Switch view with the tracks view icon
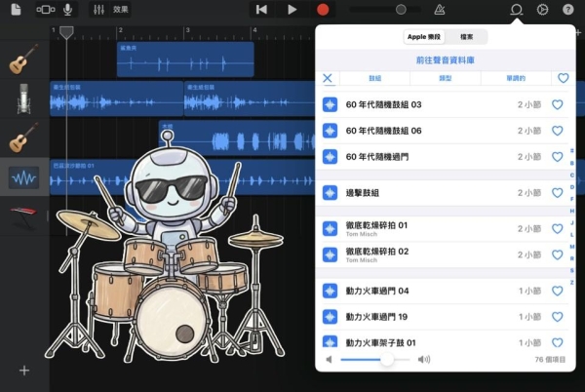Screen dimensions: 585x392 [46, 10]
